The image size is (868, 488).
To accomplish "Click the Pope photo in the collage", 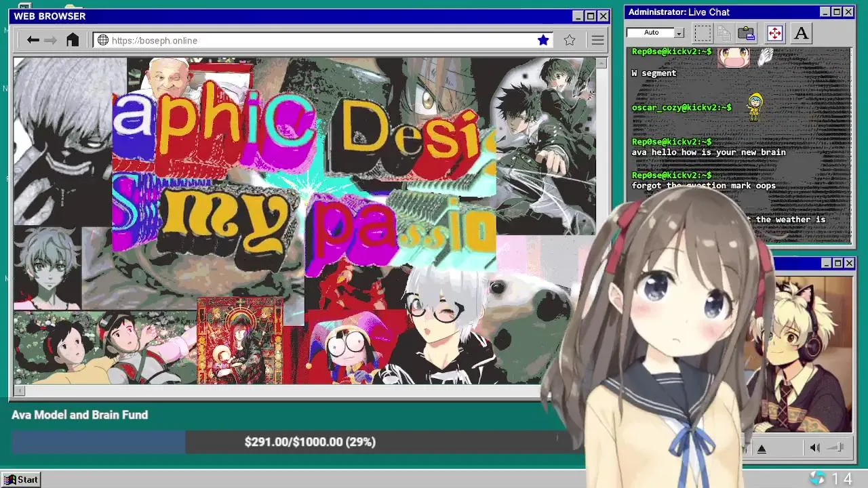I will coord(168,77).
